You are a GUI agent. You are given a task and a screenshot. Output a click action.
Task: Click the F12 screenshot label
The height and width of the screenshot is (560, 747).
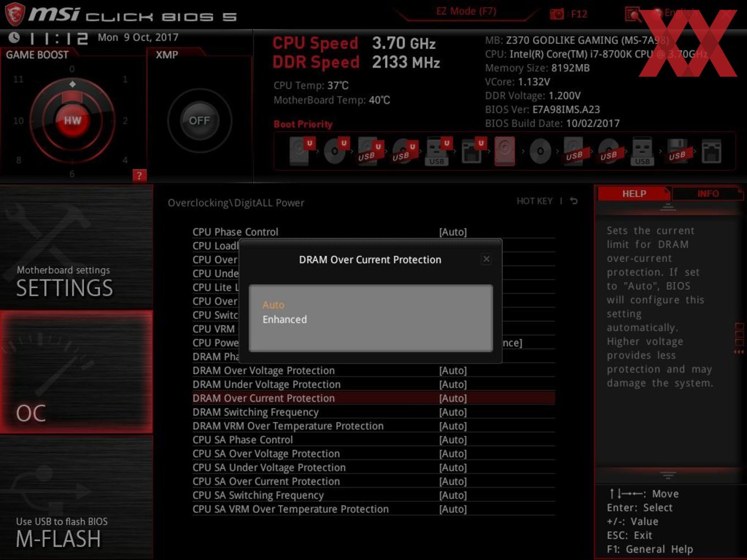tap(579, 14)
